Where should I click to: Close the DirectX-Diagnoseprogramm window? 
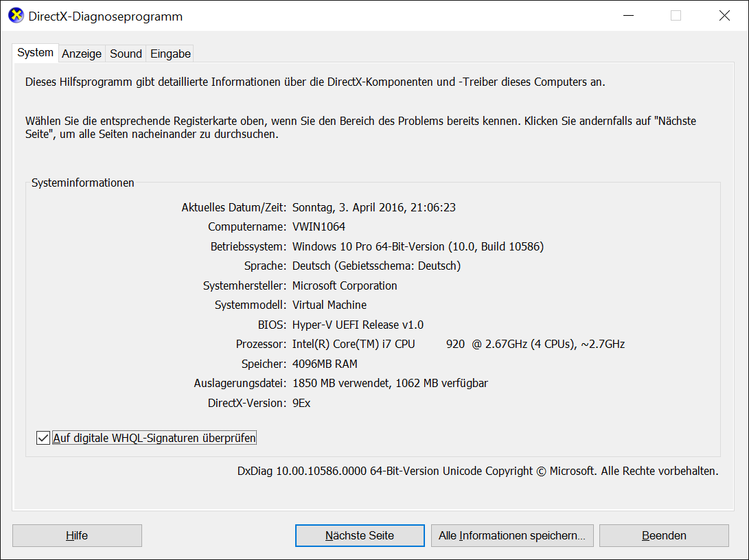click(x=724, y=16)
